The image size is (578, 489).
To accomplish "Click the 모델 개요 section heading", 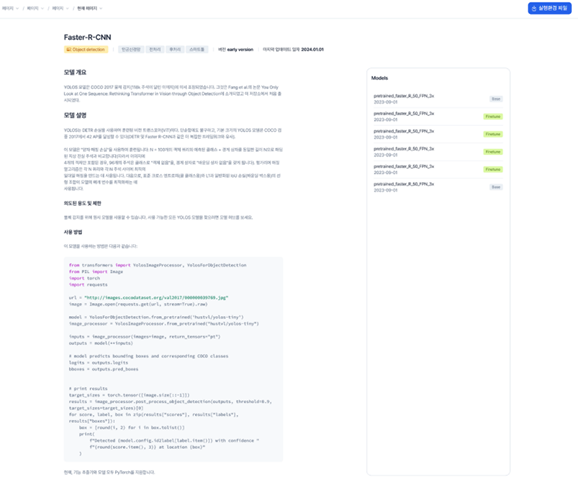I will tap(75, 72).
